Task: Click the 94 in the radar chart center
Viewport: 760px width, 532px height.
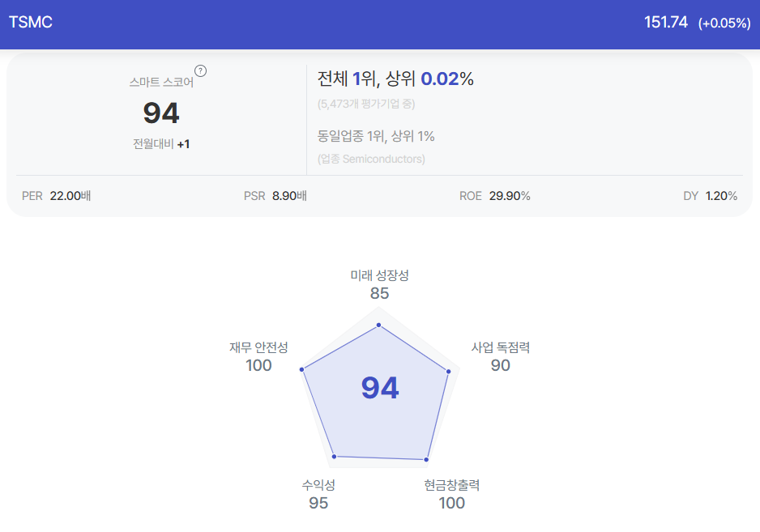Action: 380,388
